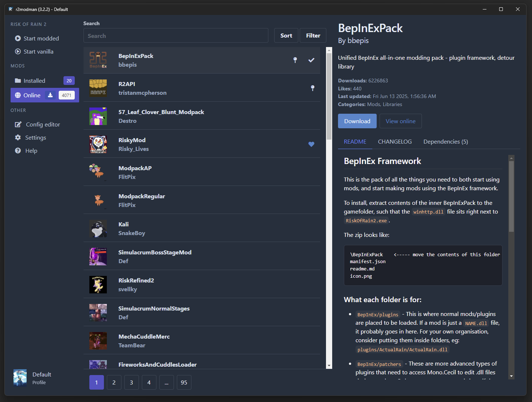Click the Start modded play icon

pos(18,38)
